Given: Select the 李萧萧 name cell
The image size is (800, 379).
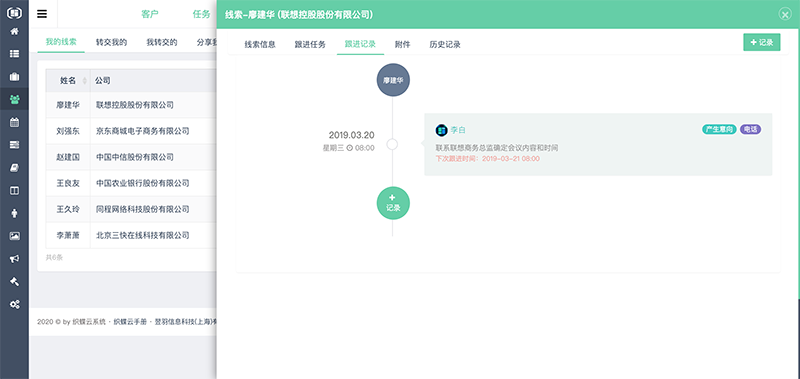Looking at the screenshot, I should tap(68, 235).
